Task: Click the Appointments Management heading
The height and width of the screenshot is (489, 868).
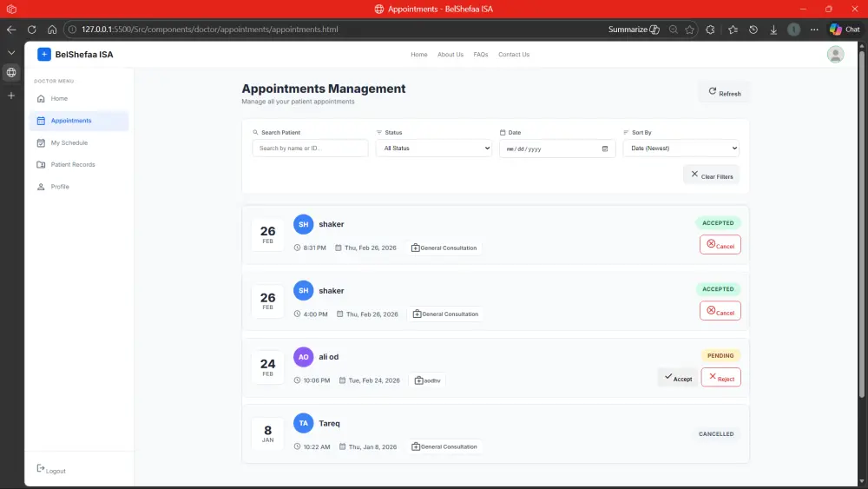Action: click(x=323, y=89)
